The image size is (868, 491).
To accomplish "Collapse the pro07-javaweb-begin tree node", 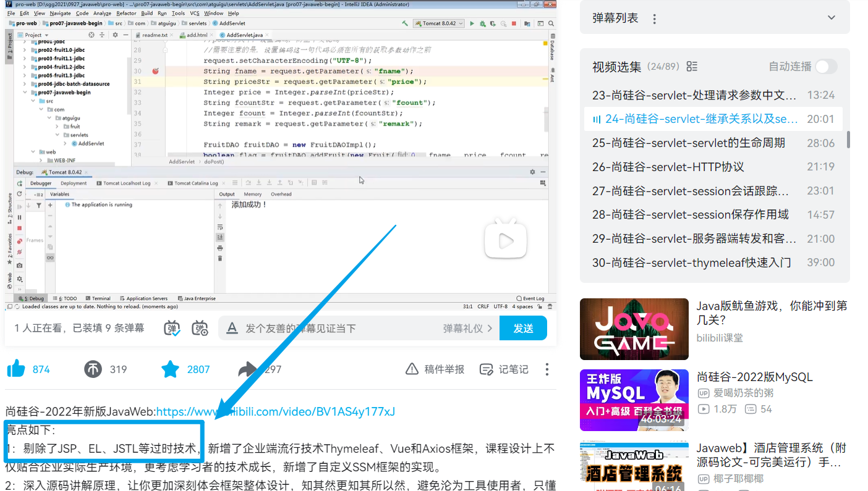I will [25, 93].
